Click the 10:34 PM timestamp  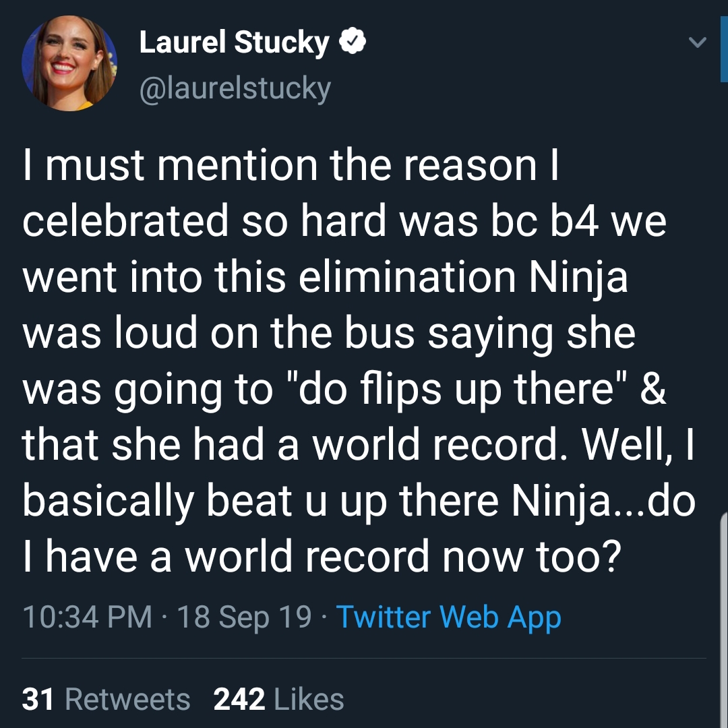[x=87, y=617]
